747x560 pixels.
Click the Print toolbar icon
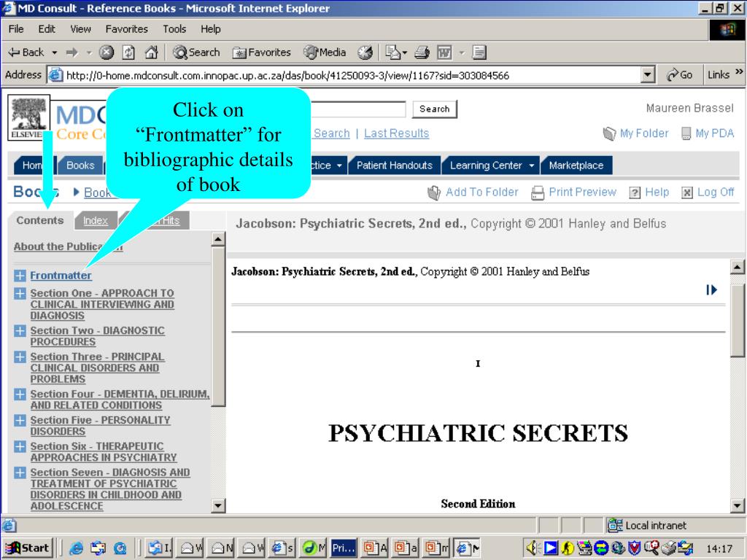tap(422, 52)
